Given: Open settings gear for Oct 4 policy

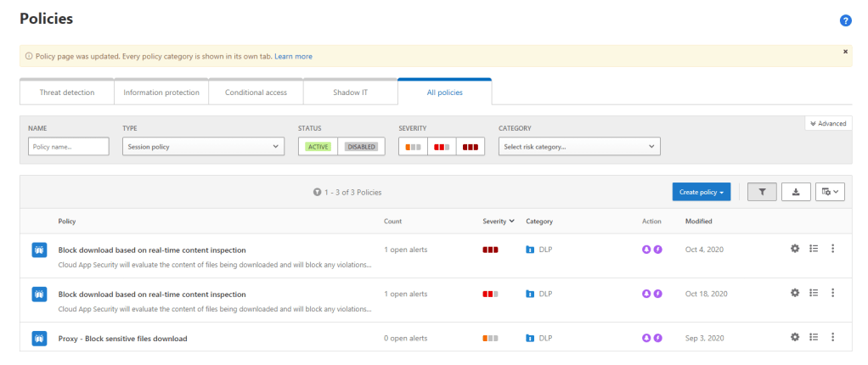Looking at the screenshot, I should [795, 249].
